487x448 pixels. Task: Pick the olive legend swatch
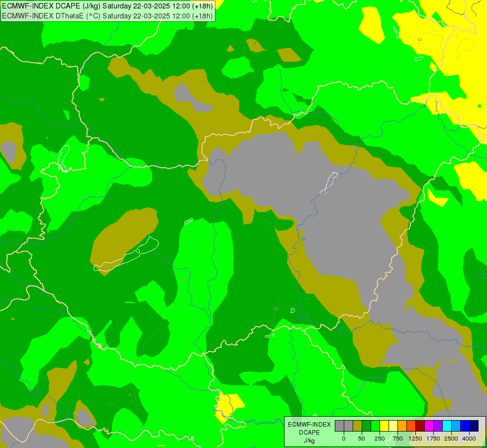[357, 426]
